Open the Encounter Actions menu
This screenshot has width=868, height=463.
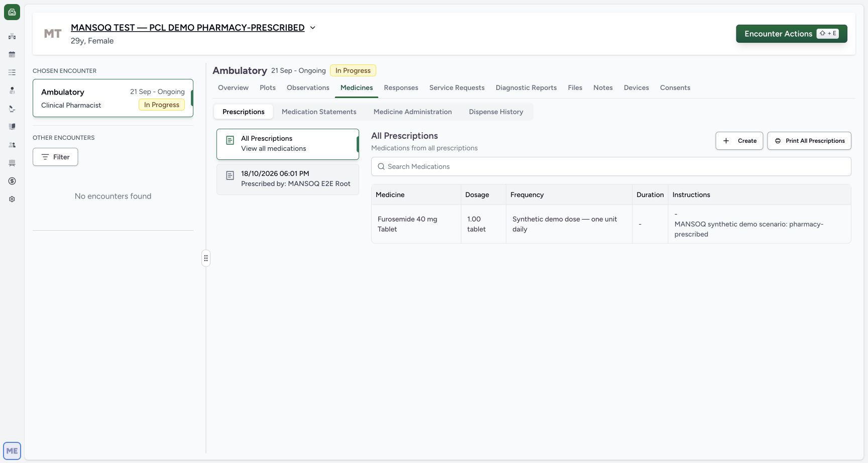coord(792,34)
